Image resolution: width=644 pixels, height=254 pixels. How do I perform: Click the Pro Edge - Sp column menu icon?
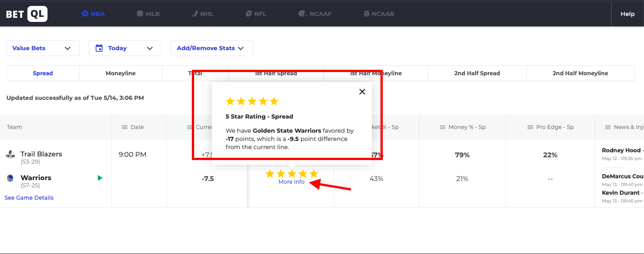530,127
